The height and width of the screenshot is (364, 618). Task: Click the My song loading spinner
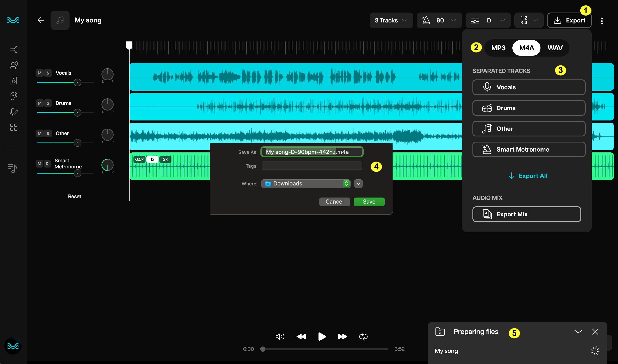point(595,351)
